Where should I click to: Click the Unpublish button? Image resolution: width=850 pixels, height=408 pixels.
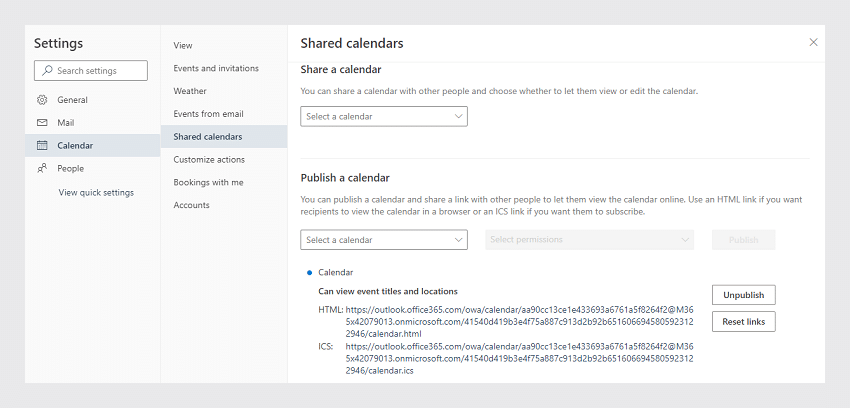(x=743, y=295)
